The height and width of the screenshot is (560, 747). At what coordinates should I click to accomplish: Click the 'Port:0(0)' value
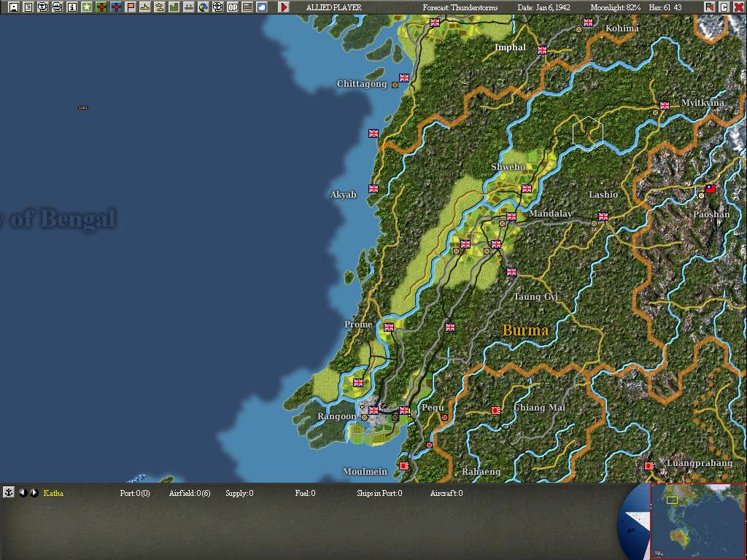click(135, 494)
